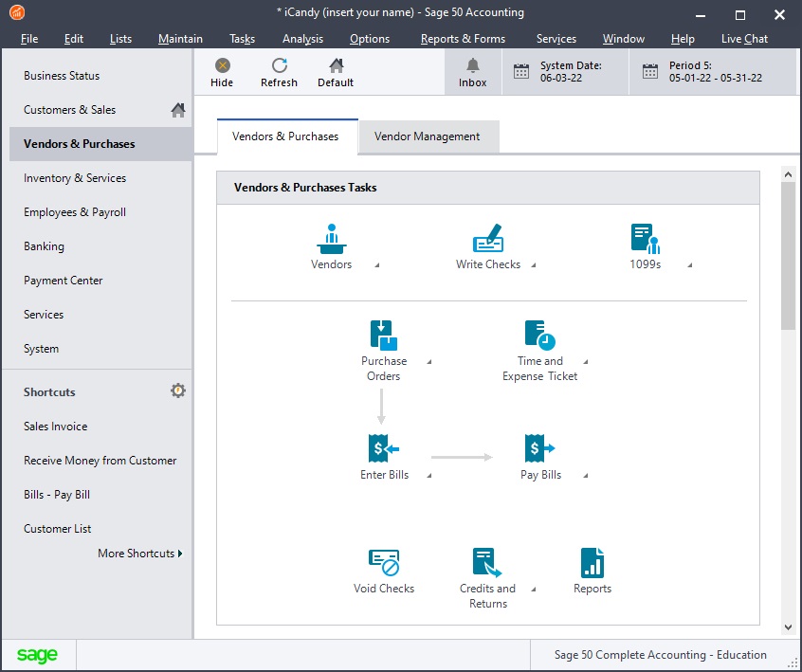Image resolution: width=802 pixels, height=672 pixels.
Task: Open the Purchase Orders icon
Action: (x=384, y=335)
